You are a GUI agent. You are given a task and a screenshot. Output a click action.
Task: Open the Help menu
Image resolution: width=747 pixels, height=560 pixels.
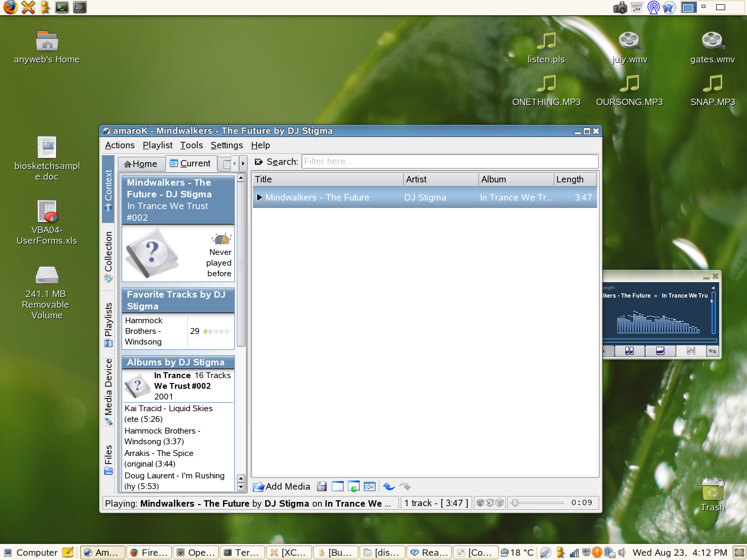click(x=260, y=145)
